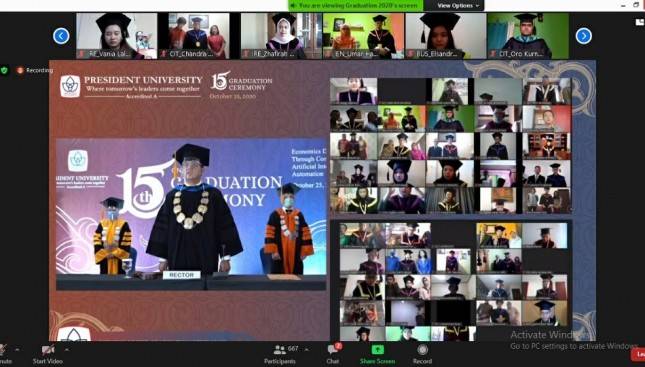Start recording with the Record button

(x=422, y=354)
